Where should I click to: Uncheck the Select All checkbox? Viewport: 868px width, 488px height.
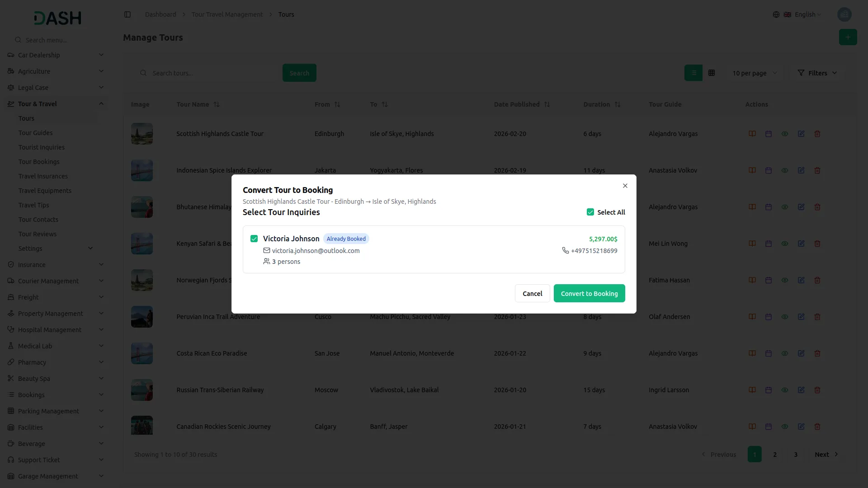590,212
